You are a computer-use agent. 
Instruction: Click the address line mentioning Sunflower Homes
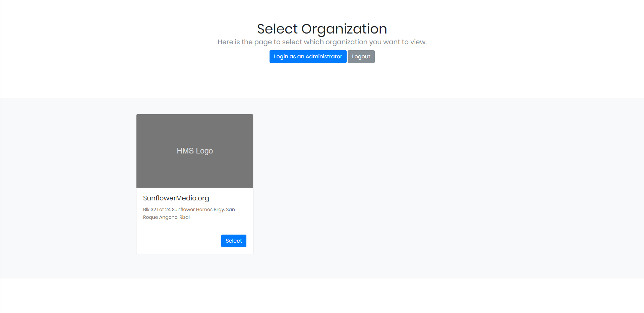[x=189, y=209]
